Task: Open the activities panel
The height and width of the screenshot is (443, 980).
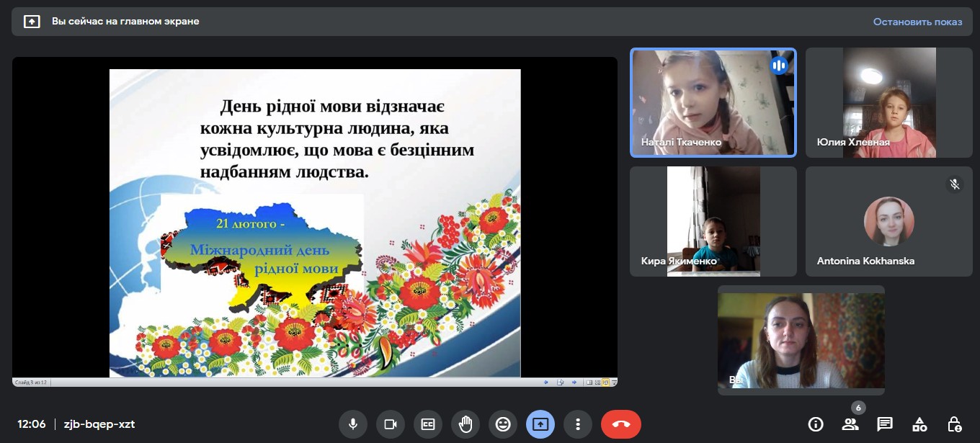Action: tap(919, 424)
